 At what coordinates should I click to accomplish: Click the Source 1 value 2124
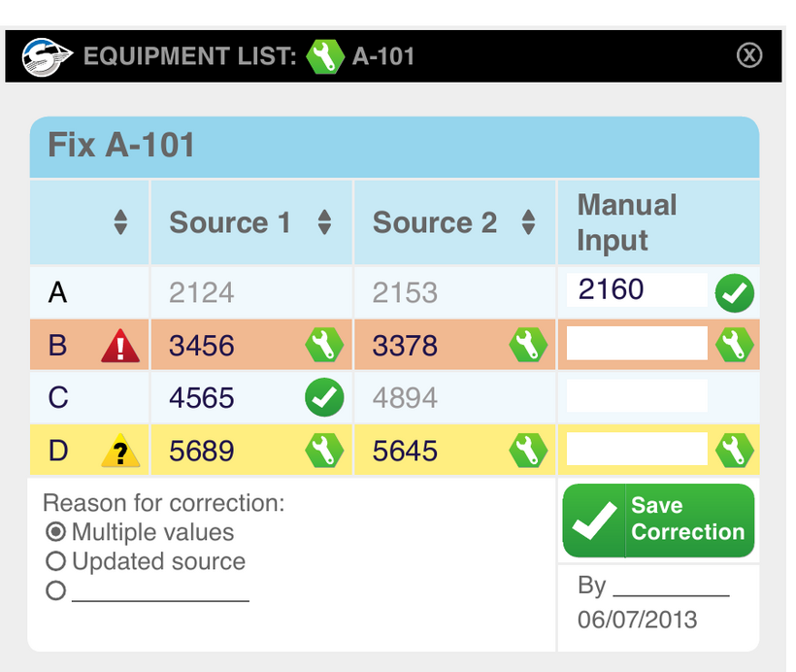(x=202, y=293)
